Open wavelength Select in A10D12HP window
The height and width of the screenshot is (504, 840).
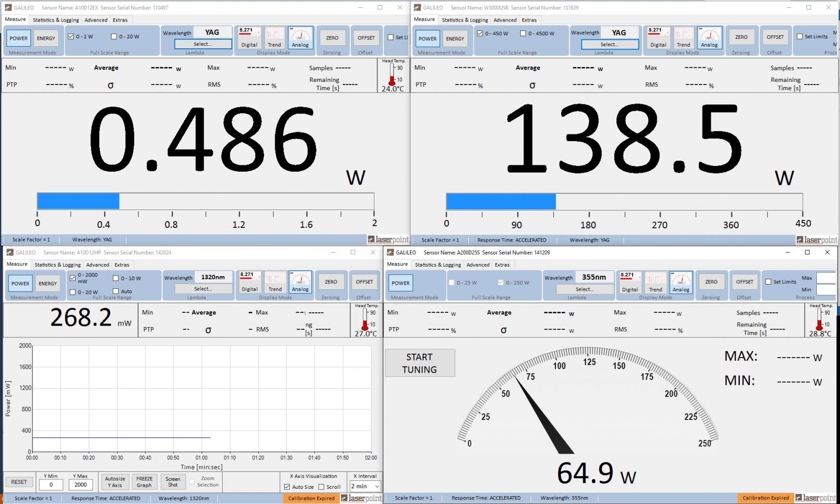(x=204, y=289)
